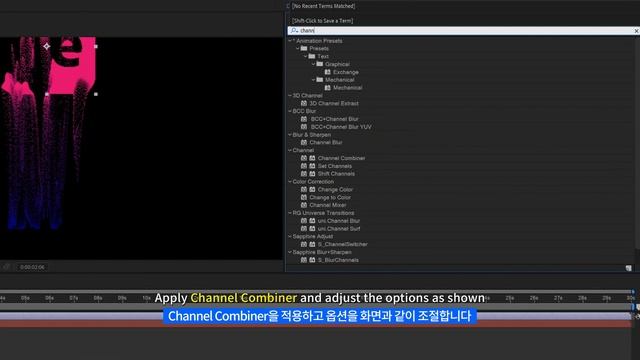640x360 pixels.
Task: Click the first effect icon beside S_BlurChannels
Action: pos(304,260)
